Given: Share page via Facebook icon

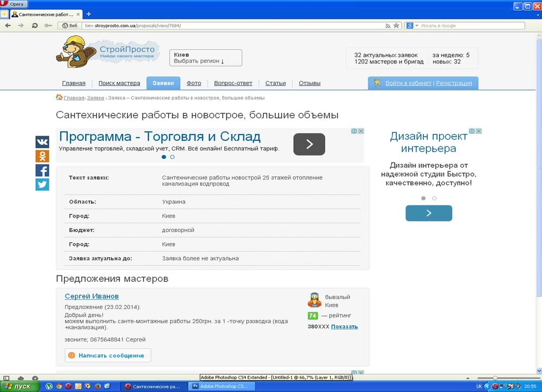Looking at the screenshot, I should click(x=42, y=170).
